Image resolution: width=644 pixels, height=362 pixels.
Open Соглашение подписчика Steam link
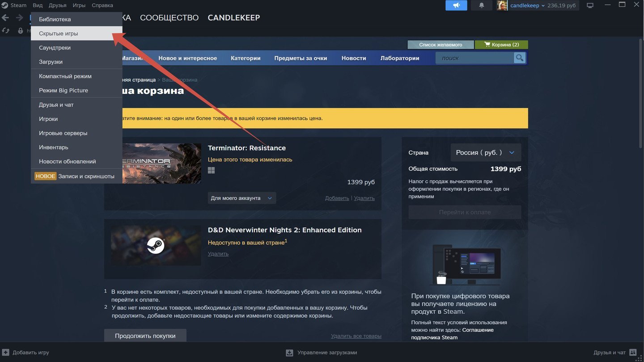click(x=453, y=333)
